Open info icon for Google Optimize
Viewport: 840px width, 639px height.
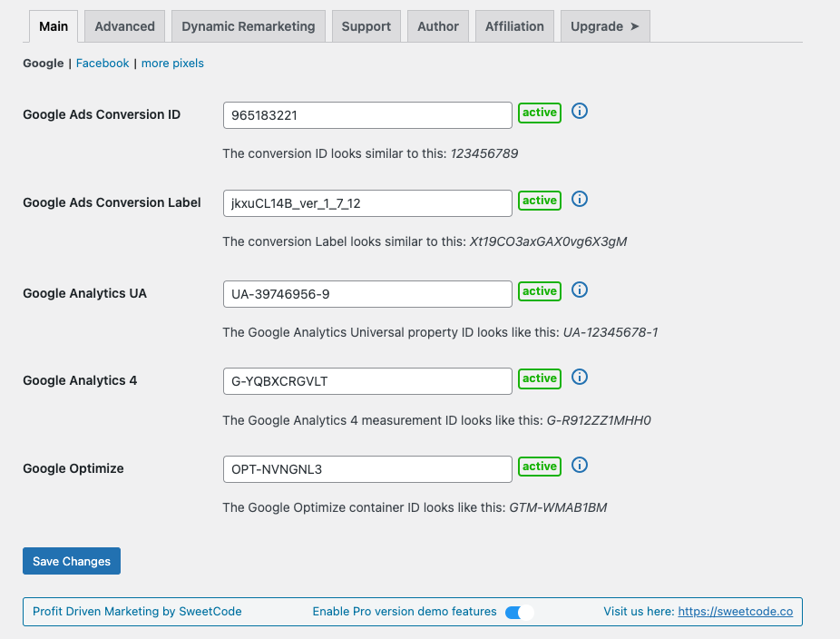[x=579, y=465]
